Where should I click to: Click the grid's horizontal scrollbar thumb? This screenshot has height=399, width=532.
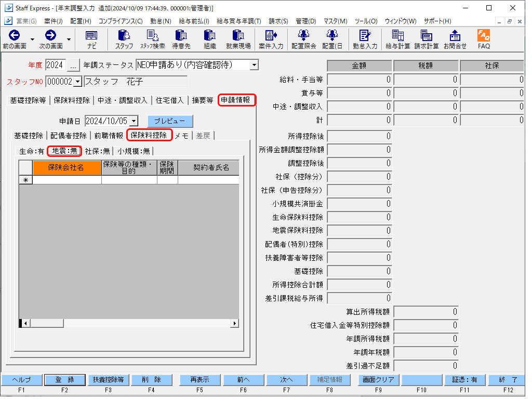tap(47, 323)
